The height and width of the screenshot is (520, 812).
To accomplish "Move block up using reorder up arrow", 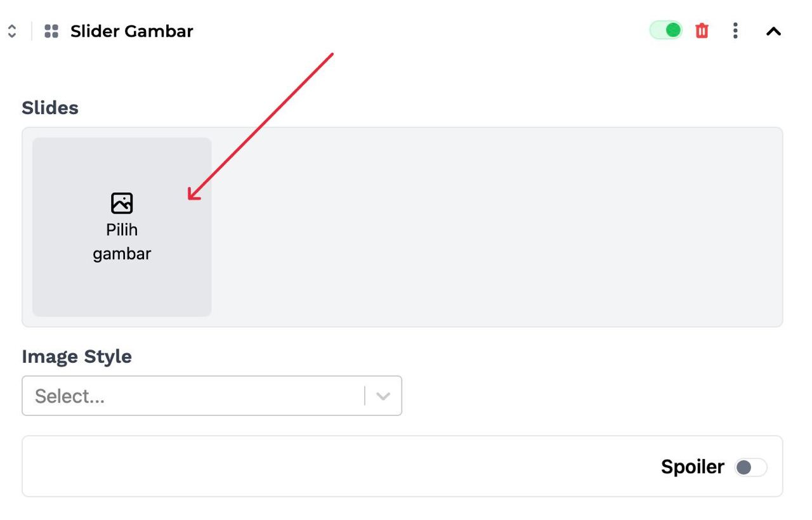I will pos(12,27).
